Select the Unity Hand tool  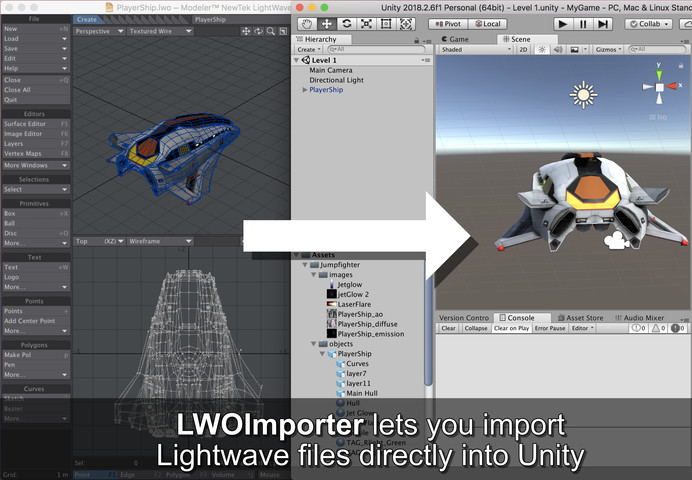307,24
